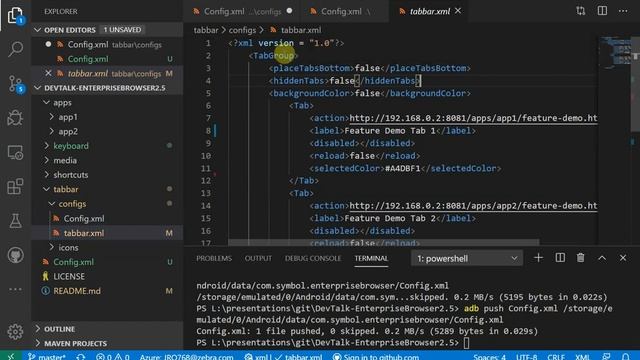Change CRLF end of line sequence
The image size is (640, 360).
click(x=556, y=356)
